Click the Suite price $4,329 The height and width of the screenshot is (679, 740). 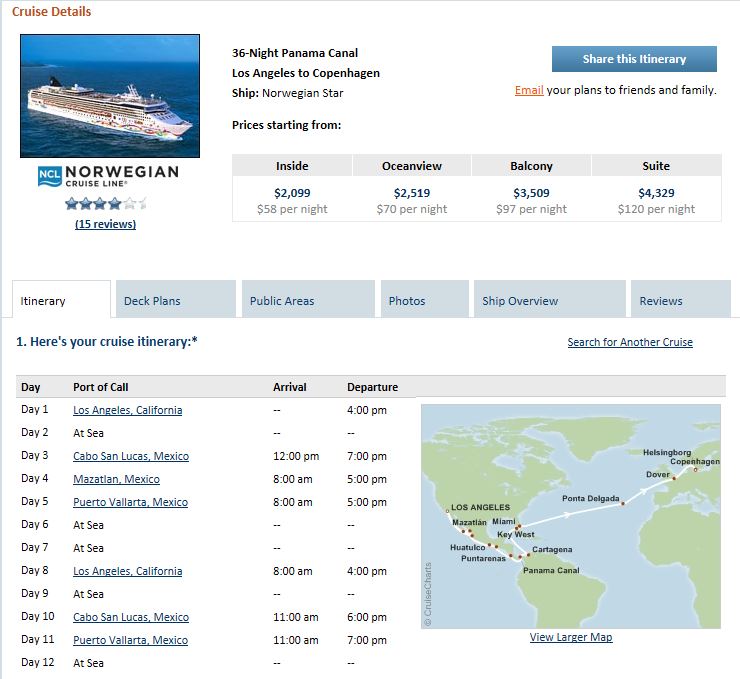(656, 193)
